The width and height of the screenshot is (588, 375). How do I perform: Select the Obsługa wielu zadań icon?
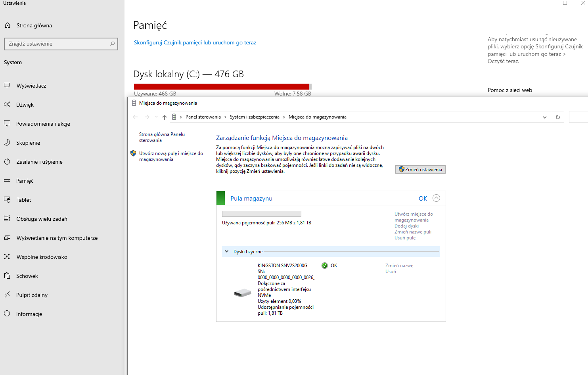[7, 219]
